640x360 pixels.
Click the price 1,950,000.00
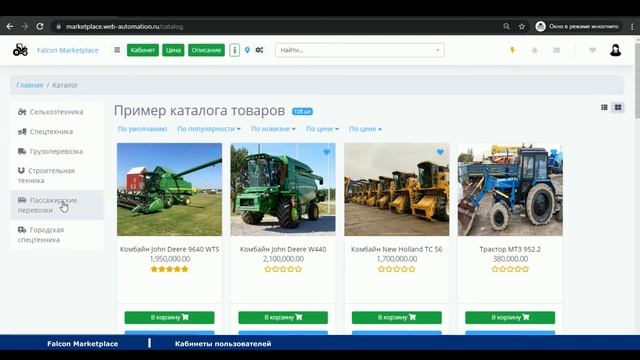pos(169,259)
